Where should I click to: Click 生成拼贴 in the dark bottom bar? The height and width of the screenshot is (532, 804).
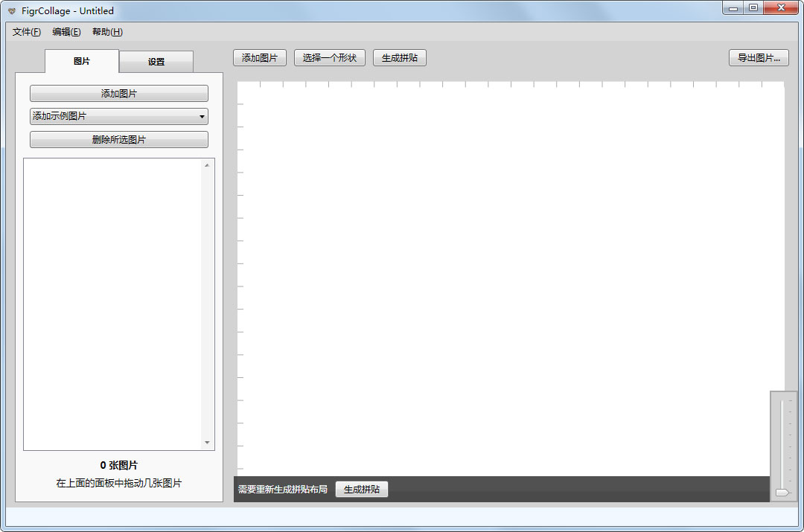point(362,490)
